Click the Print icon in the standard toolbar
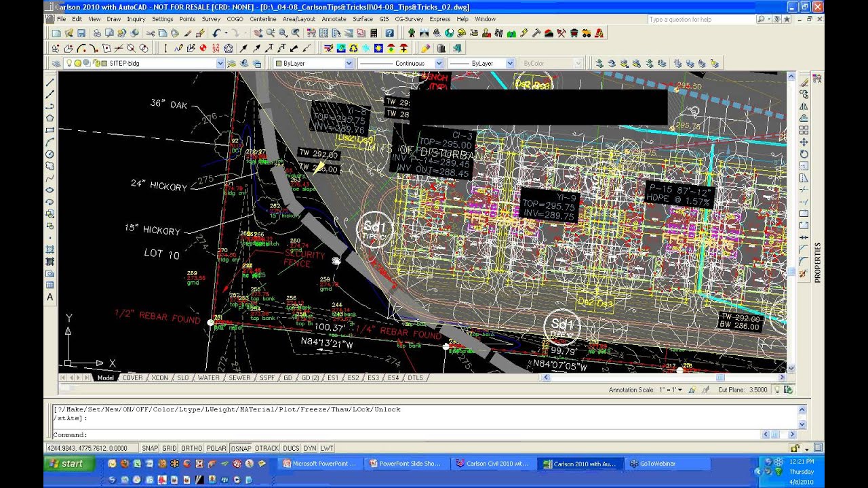Viewport: 868px width, 488px height. point(97,33)
